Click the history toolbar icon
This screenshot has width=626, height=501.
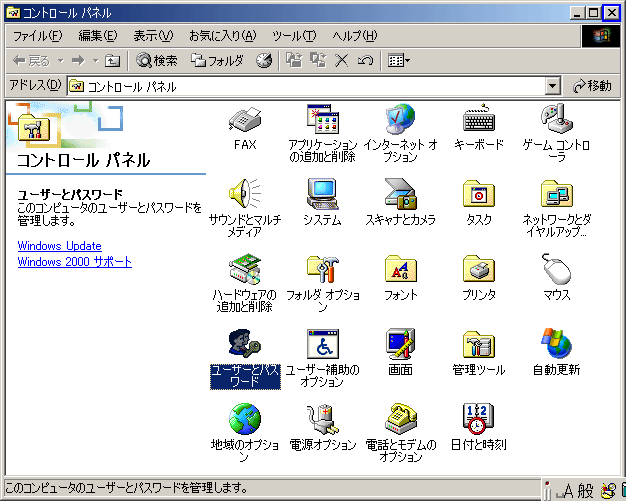(x=264, y=61)
